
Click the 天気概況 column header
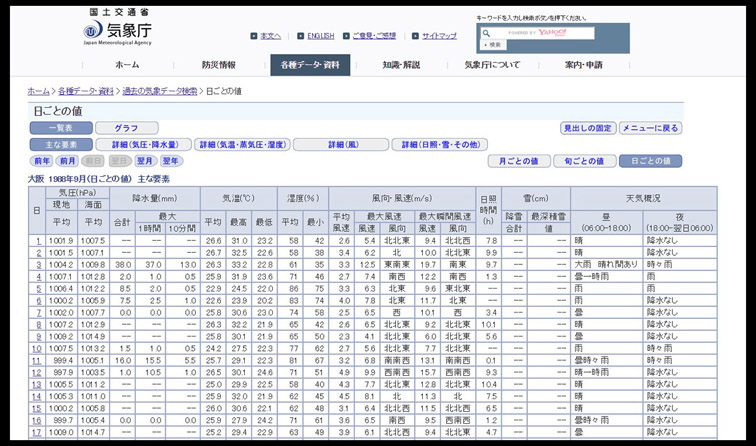pyautogui.click(x=644, y=199)
